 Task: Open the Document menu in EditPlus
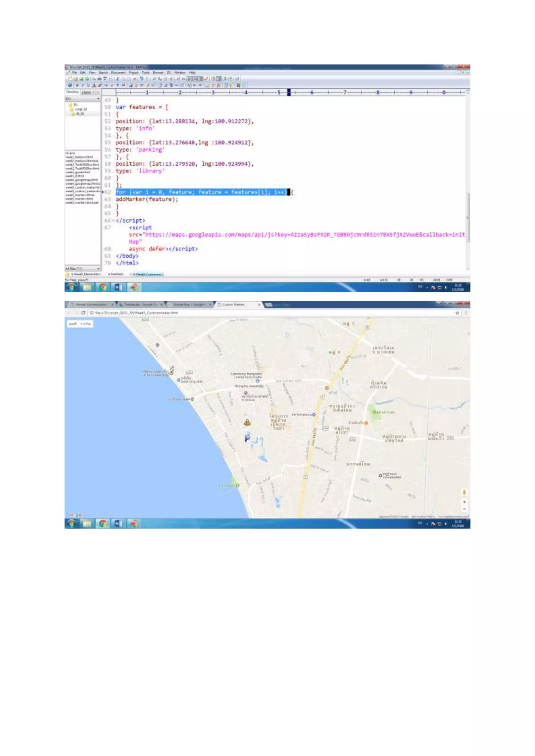[118, 72]
